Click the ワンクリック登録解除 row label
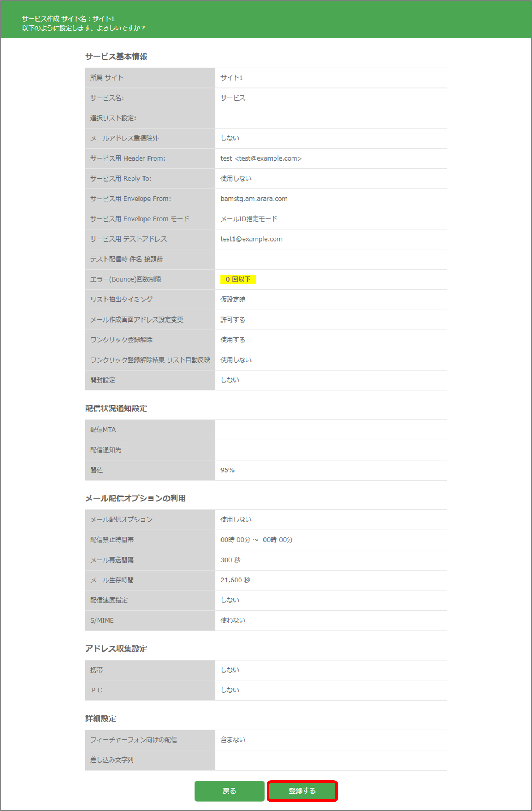532x811 pixels. 121,340
